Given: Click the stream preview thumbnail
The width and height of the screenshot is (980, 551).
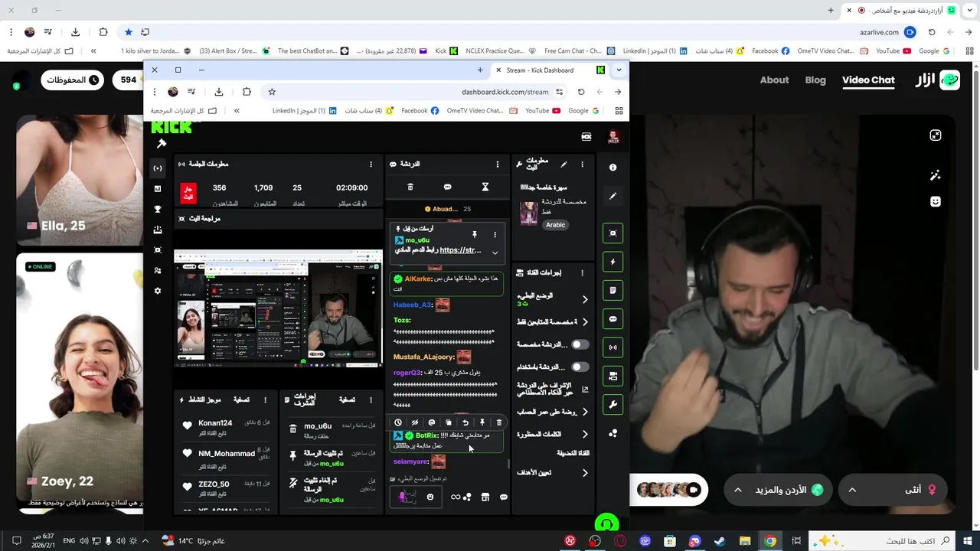Looking at the screenshot, I should 278,309.
